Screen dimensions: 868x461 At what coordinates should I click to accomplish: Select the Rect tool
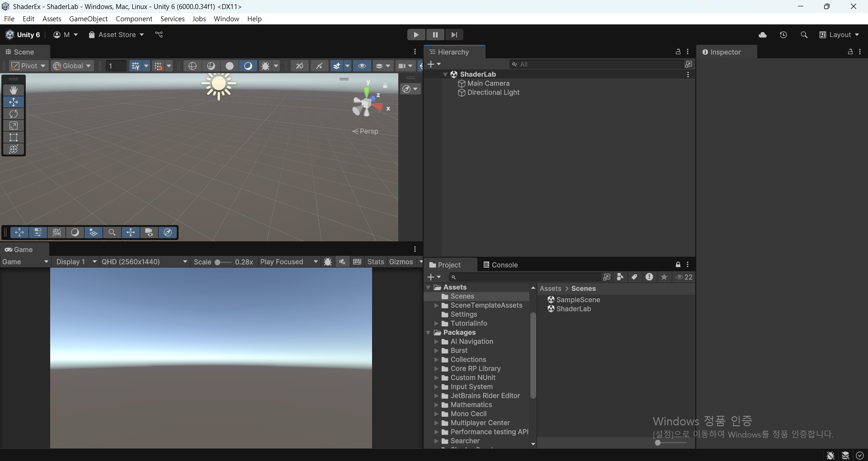tap(14, 137)
